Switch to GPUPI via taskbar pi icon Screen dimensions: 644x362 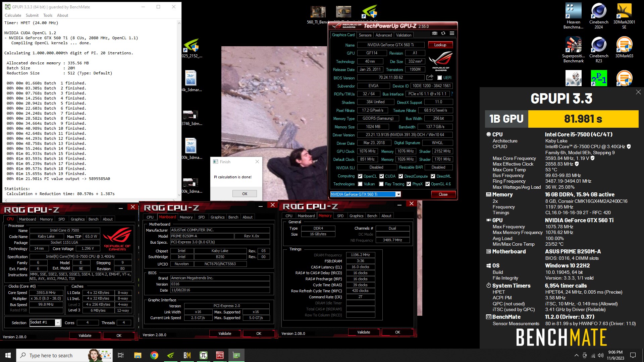[x=204, y=355]
